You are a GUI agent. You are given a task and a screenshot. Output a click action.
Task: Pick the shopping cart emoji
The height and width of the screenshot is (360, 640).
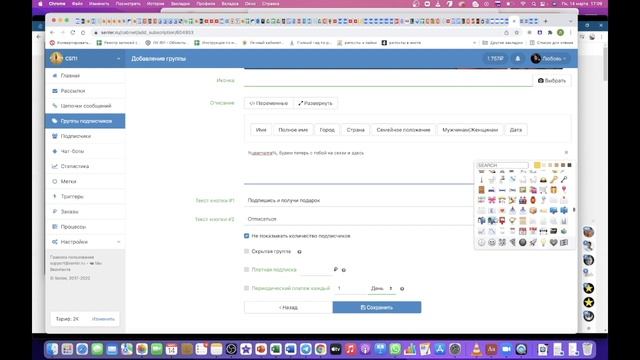543,190
